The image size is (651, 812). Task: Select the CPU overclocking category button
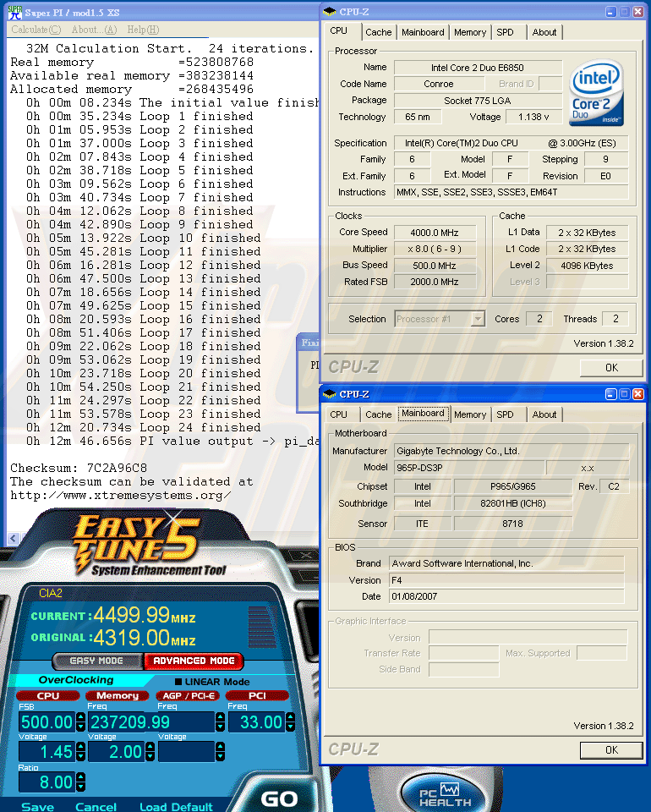coord(47,695)
